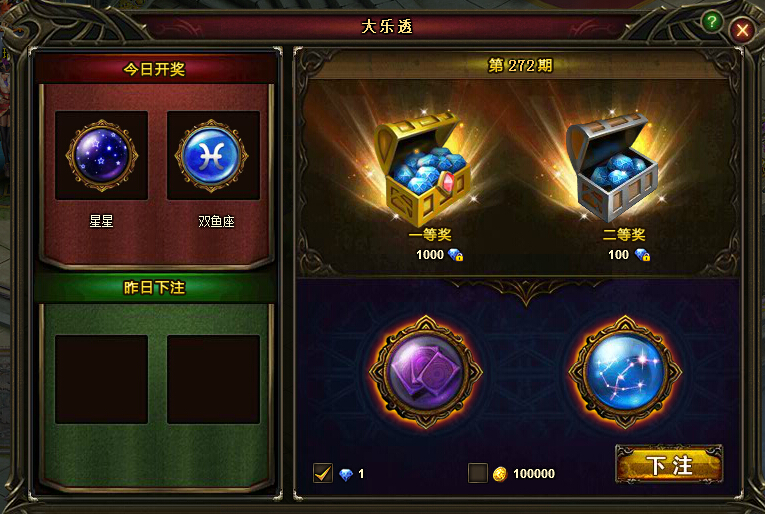Click the blue diamond icon near checkbox
The image size is (765, 514).
(346, 474)
